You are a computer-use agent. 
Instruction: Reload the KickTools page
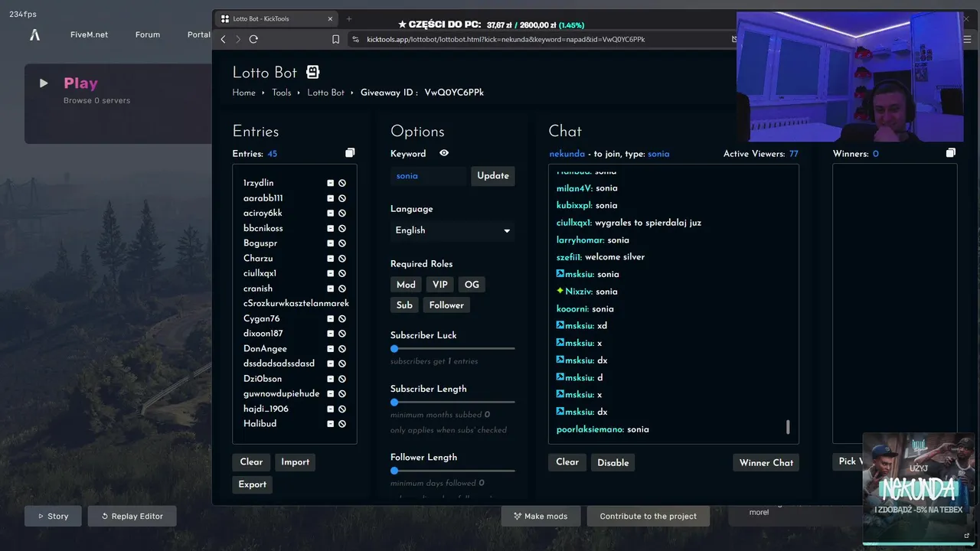(253, 39)
